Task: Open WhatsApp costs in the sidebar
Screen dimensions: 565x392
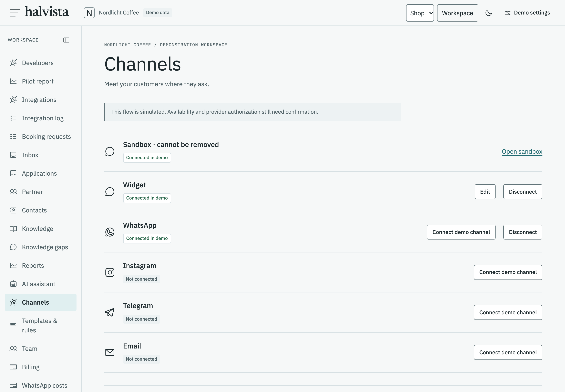Action: [41, 385]
